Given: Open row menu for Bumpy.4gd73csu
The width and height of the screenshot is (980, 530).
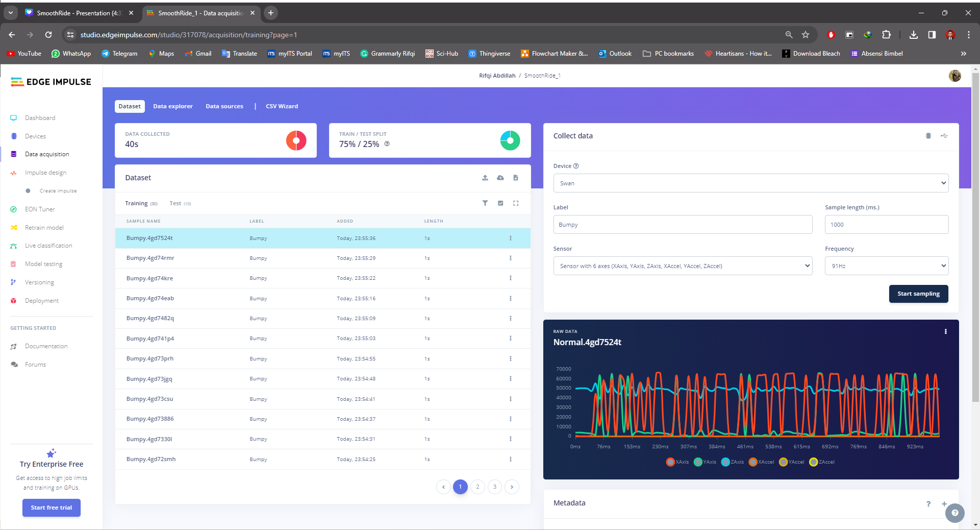Looking at the screenshot, I should [510, 399].
